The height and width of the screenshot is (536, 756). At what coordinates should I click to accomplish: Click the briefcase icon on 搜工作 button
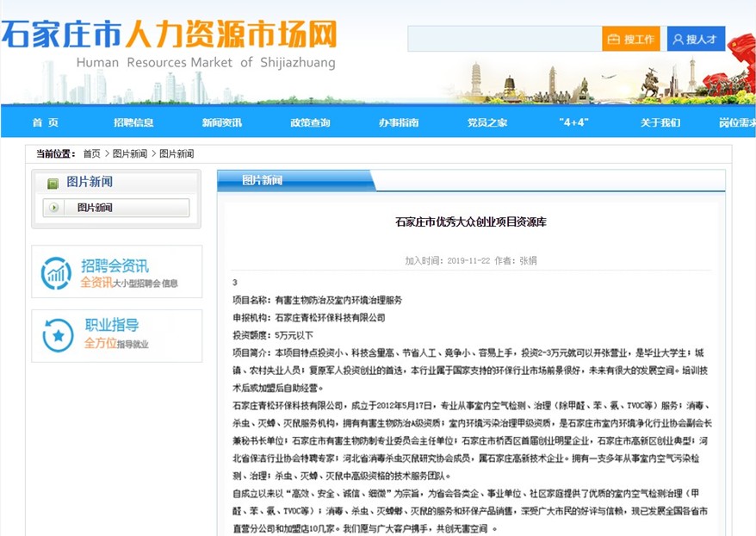coord(613,40)
